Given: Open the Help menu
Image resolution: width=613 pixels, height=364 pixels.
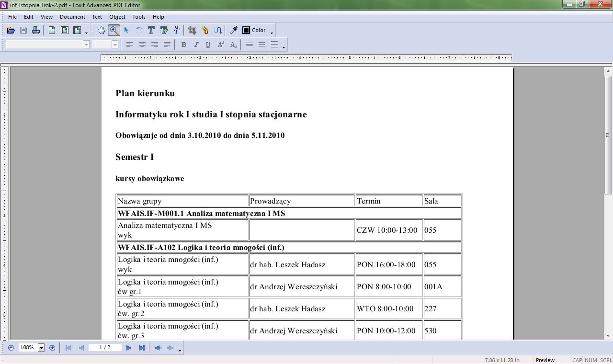Looking at the screenshot, I should (159, 17).
